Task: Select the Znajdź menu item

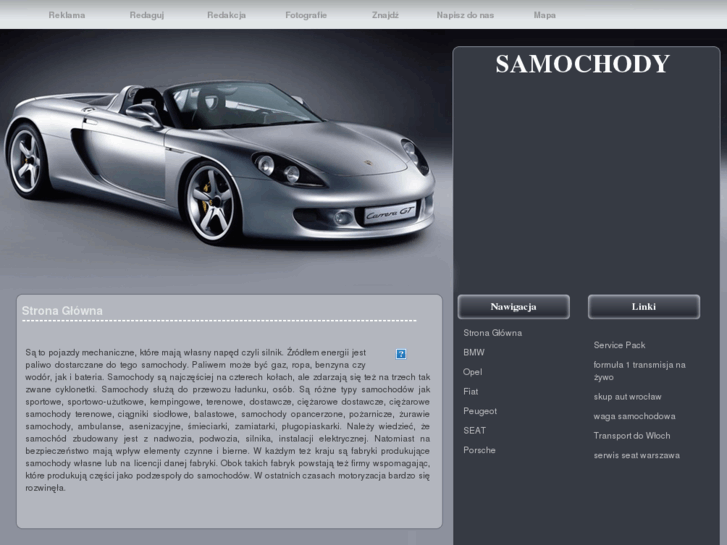Action: click(x=385, y=15)
